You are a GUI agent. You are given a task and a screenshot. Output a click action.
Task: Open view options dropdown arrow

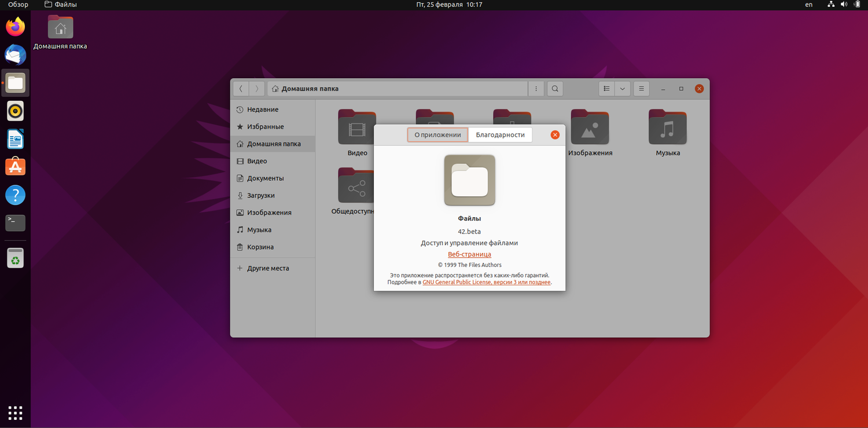tap(622, 89)
